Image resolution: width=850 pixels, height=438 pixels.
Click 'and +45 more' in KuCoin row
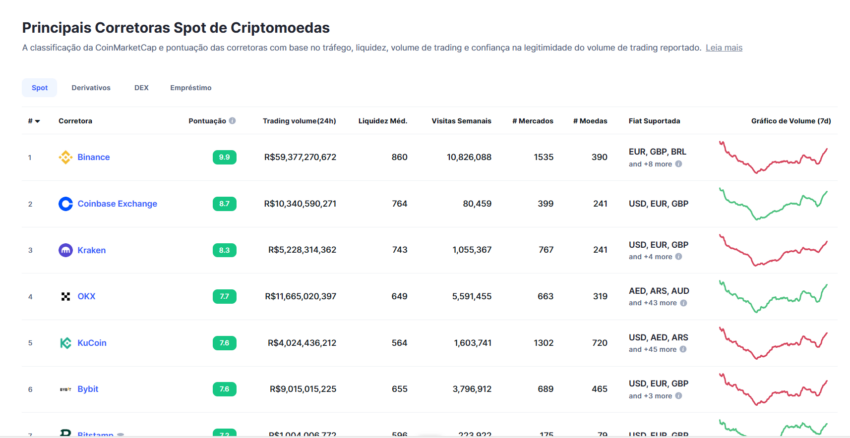click(653, 350)
